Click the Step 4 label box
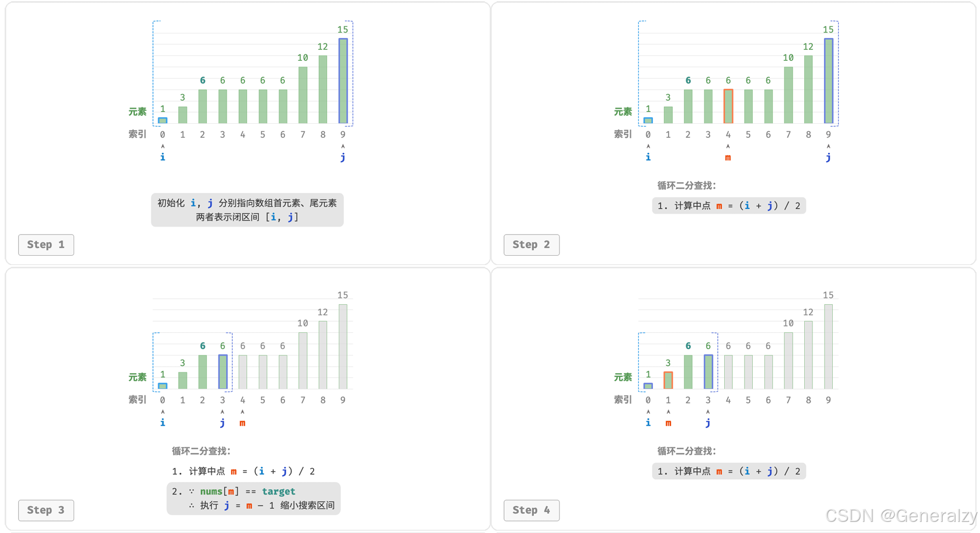Image resolution: width=980 pixels, height=533 pixels. [531, 510]
